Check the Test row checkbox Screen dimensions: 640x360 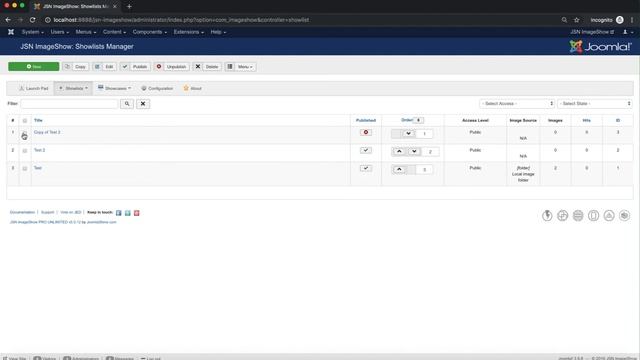tap(25, 169)
